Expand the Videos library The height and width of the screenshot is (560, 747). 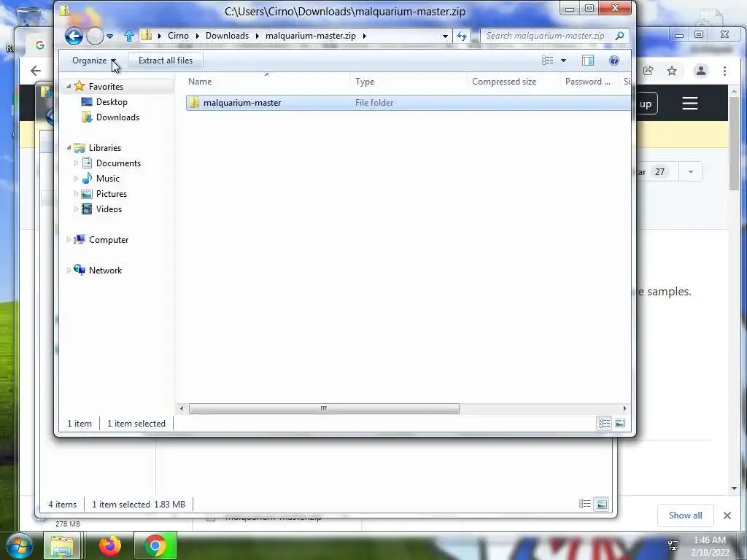[76, 209]
